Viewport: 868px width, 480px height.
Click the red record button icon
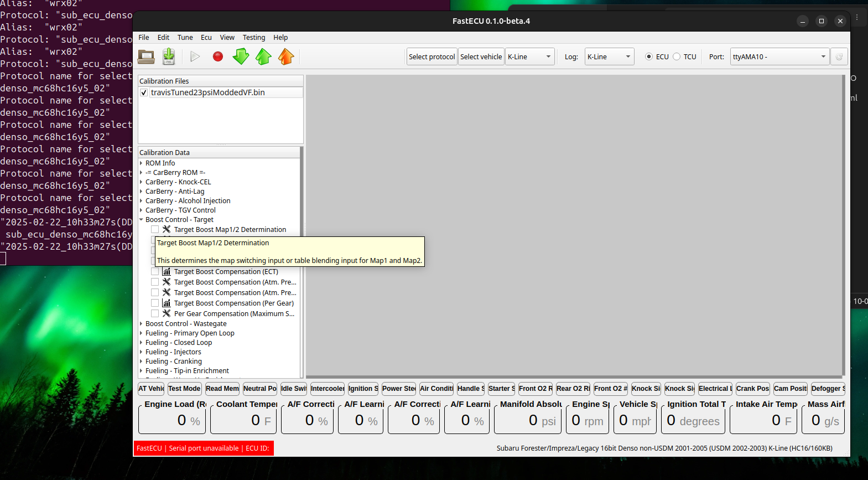(218, 56)
